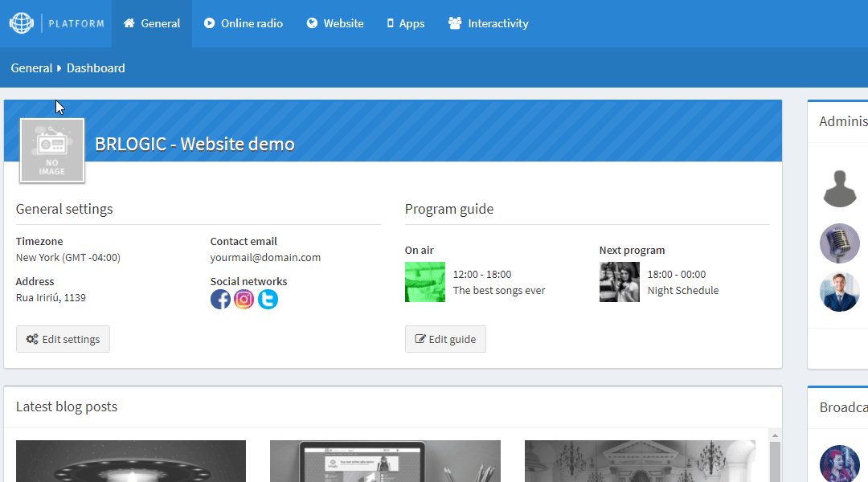The width and height of the screenshot is (868, 482).
Task: Open the Twitter social network icon
Action: coord(268,300)
